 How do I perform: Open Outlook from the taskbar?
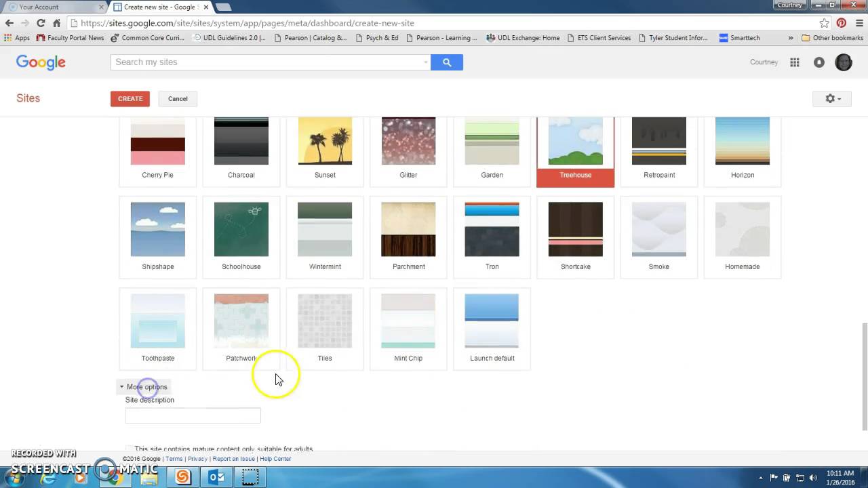pos(216,477)
